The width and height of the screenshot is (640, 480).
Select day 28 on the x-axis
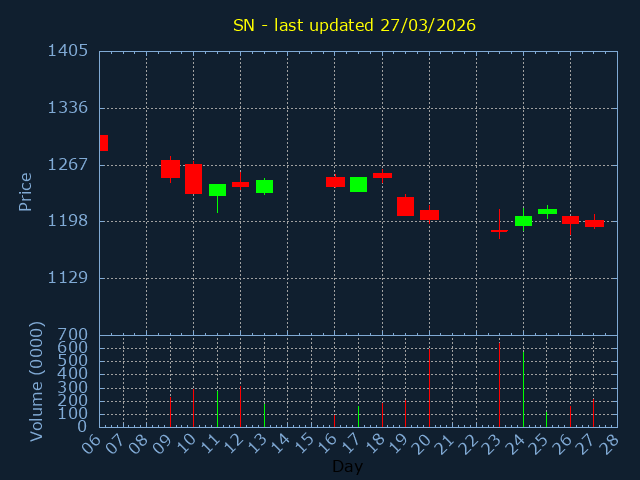[x=612, y=443]
